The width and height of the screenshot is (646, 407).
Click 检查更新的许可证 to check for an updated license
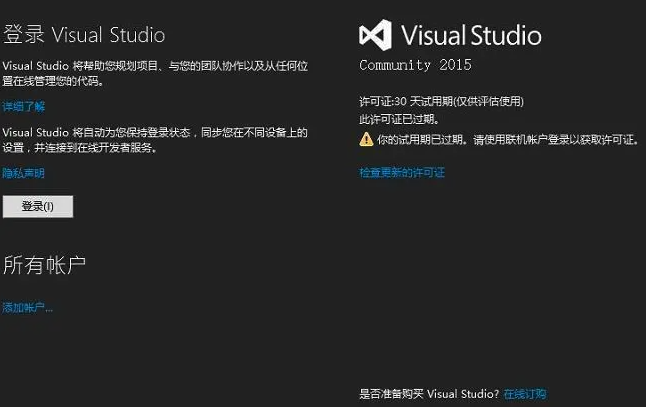pyautogui.click(x=402, y=172)
